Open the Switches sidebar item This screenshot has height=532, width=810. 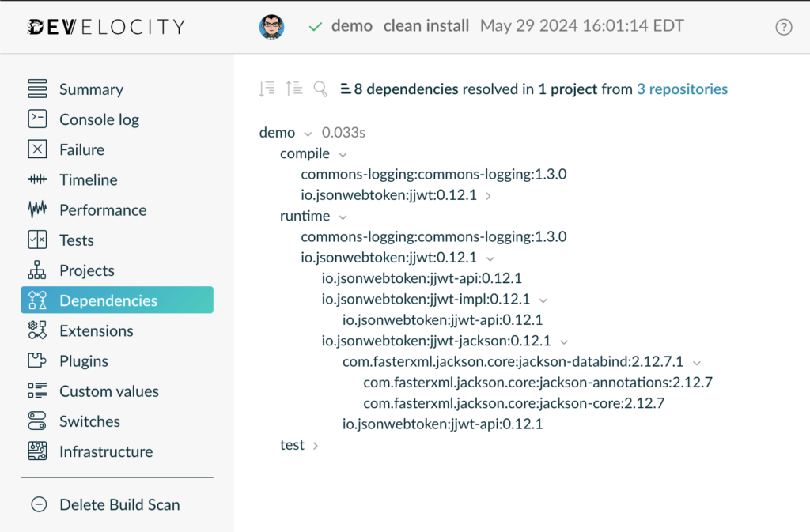[x=89, y=421]
